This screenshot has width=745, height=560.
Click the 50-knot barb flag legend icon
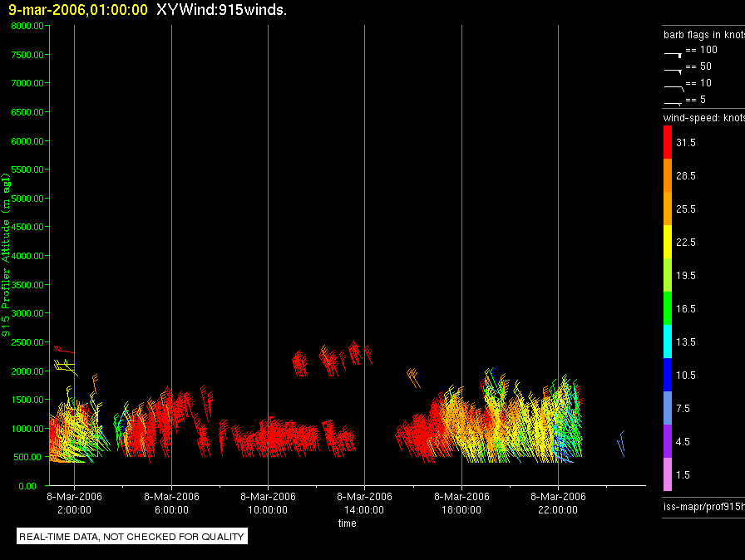673,71
